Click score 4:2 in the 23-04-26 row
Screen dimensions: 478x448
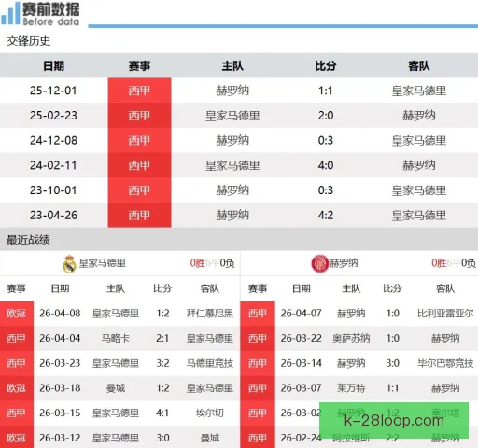tap(326, 215)
